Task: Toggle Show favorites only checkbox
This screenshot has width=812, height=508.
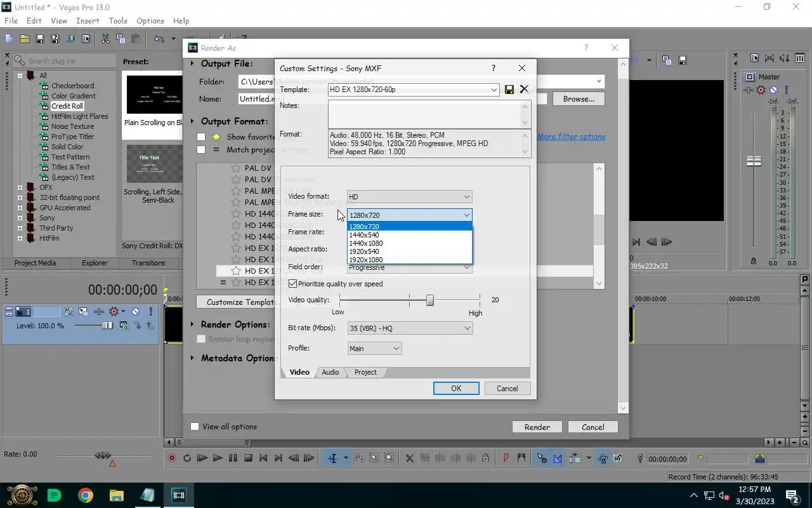Action: click(x=201, y=137)
